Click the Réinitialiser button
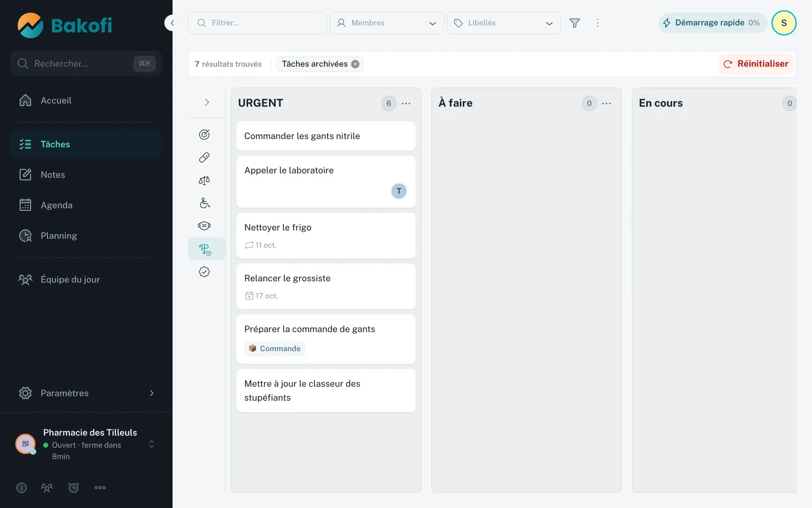This screenshot has width=812, height=508. [756, 64]
